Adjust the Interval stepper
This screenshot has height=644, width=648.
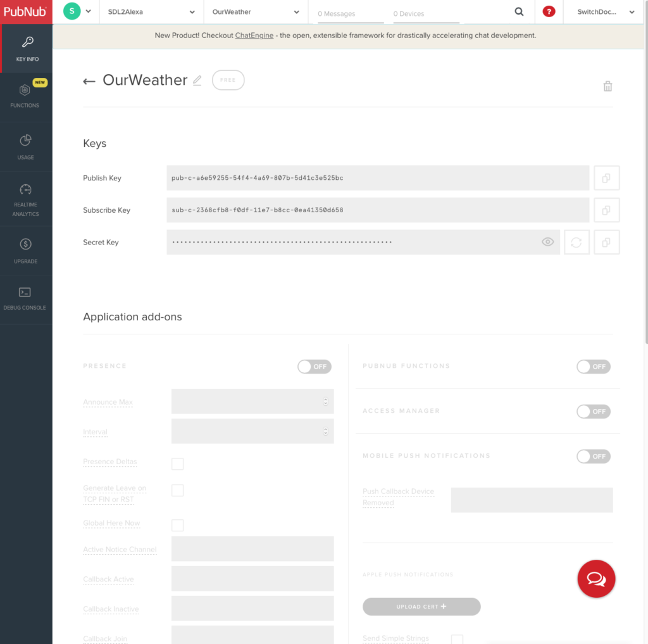coord(326,431)
